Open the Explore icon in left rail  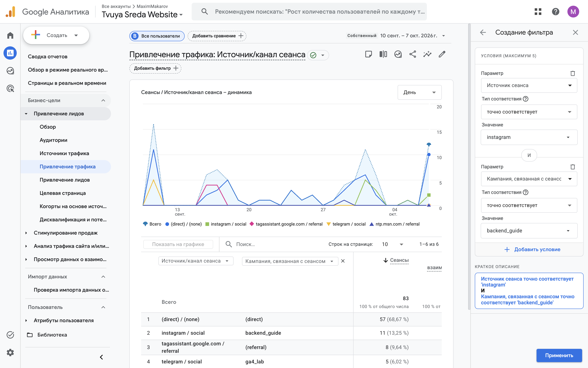(x=10, y=71)
